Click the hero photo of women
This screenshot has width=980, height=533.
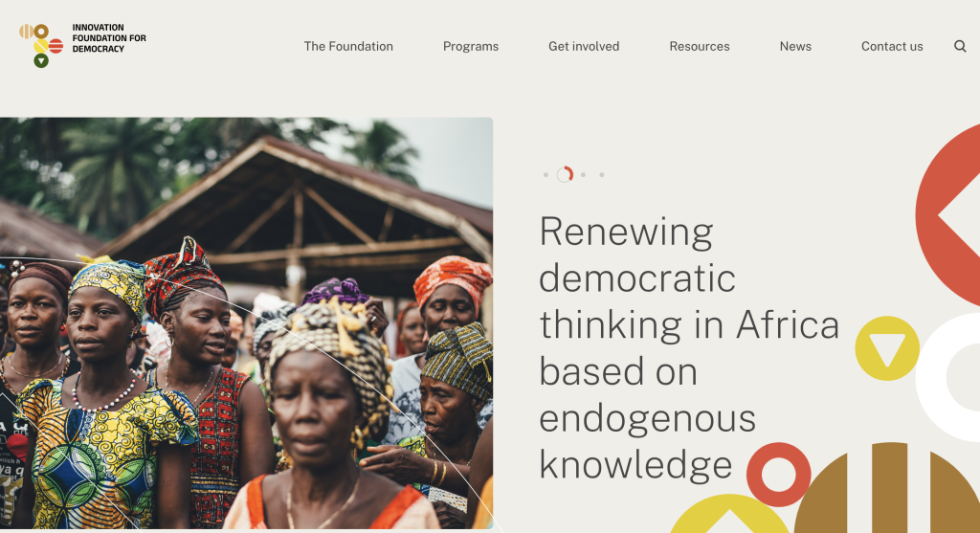tap(246, 323)
